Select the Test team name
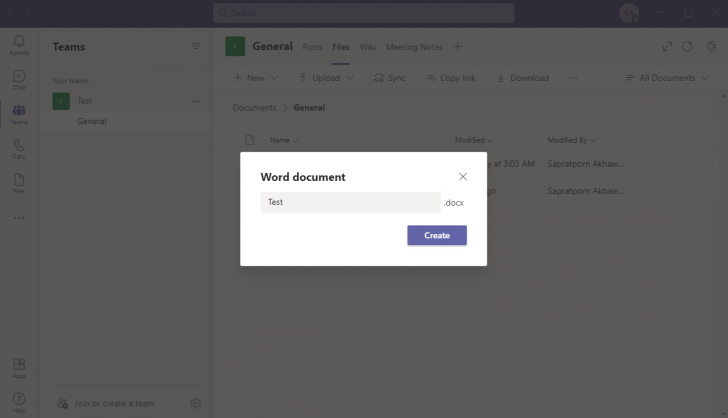The width and height of the screenshot is (728, 418). click(84, 101)
